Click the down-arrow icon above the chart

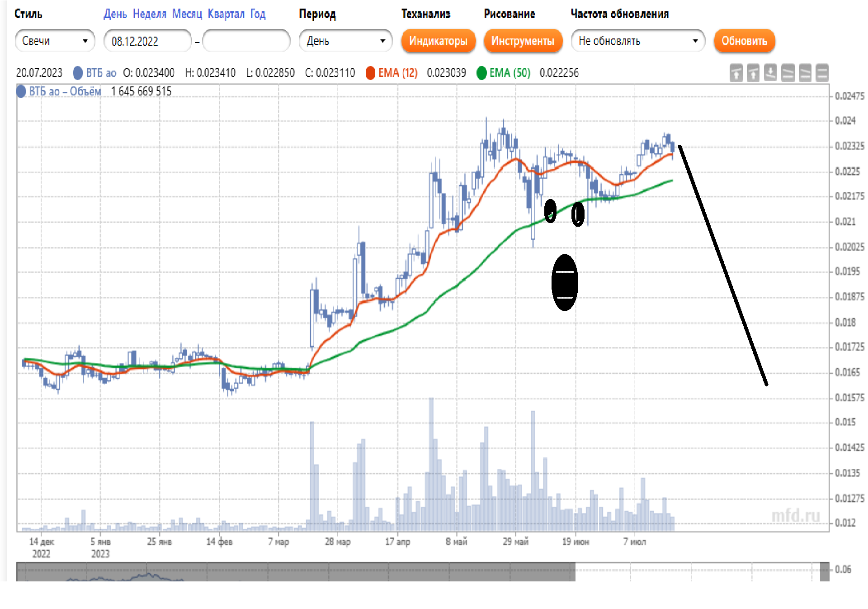(770, 73)
